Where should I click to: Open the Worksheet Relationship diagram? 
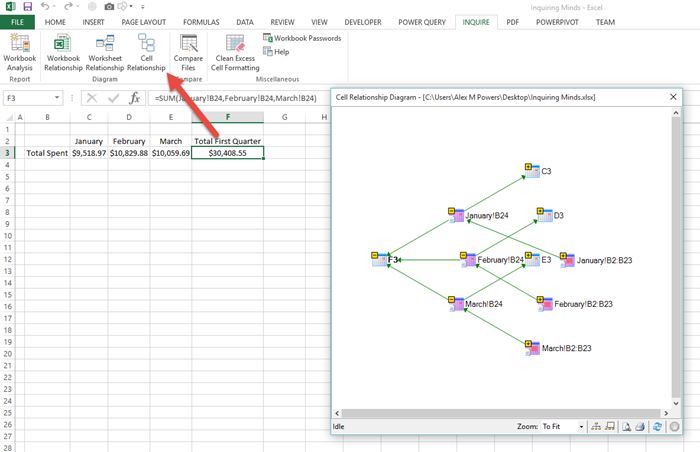[105, 51]
